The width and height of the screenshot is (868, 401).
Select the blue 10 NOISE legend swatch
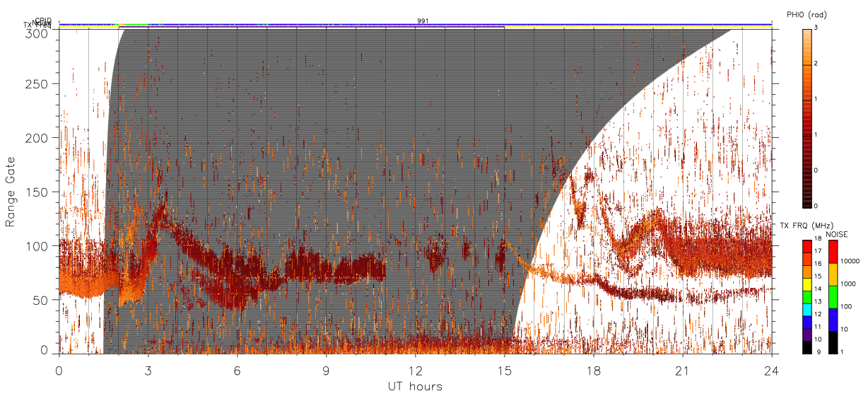coord(833,320)
